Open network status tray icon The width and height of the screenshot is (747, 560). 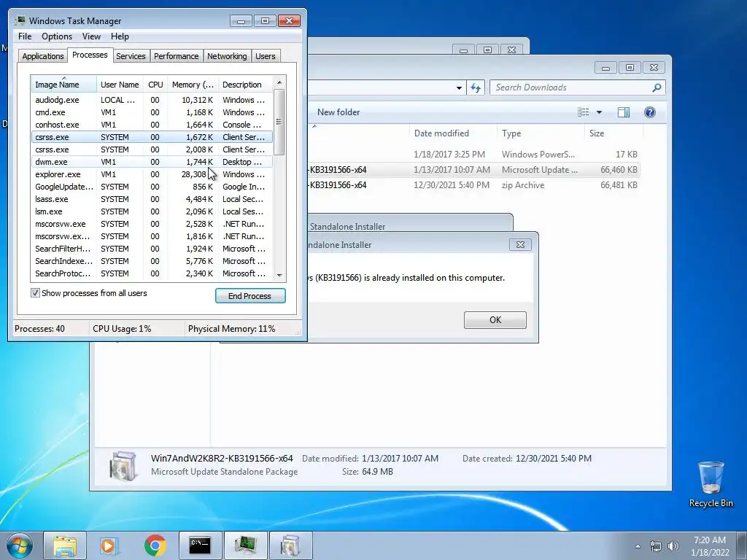pos(656,546)
